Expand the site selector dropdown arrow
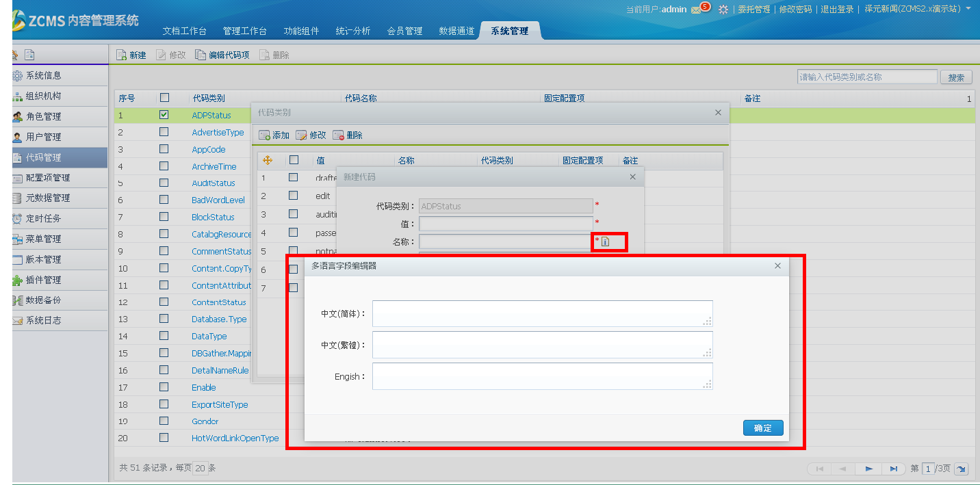 (968, 9)
